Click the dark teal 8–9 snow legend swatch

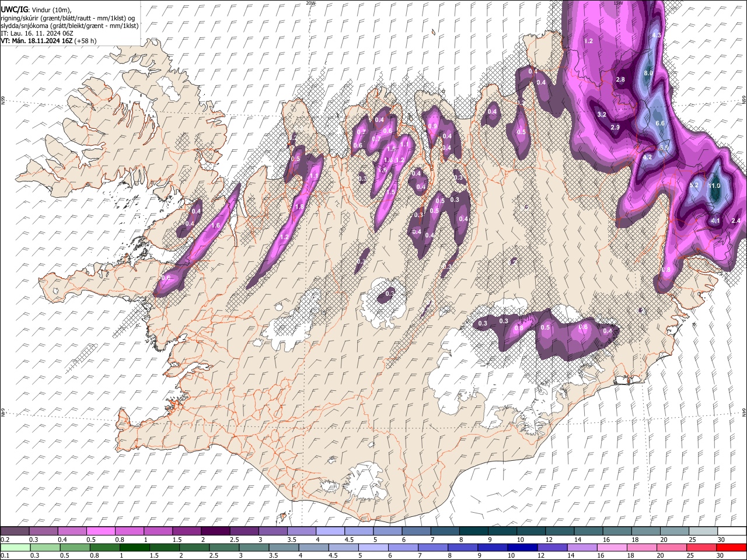click(x=473, y=531)
